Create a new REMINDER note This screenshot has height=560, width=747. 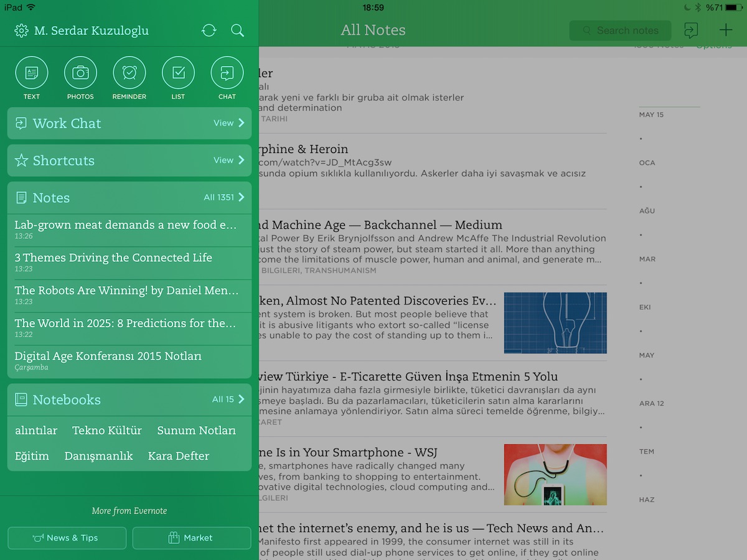coord(129,78)
